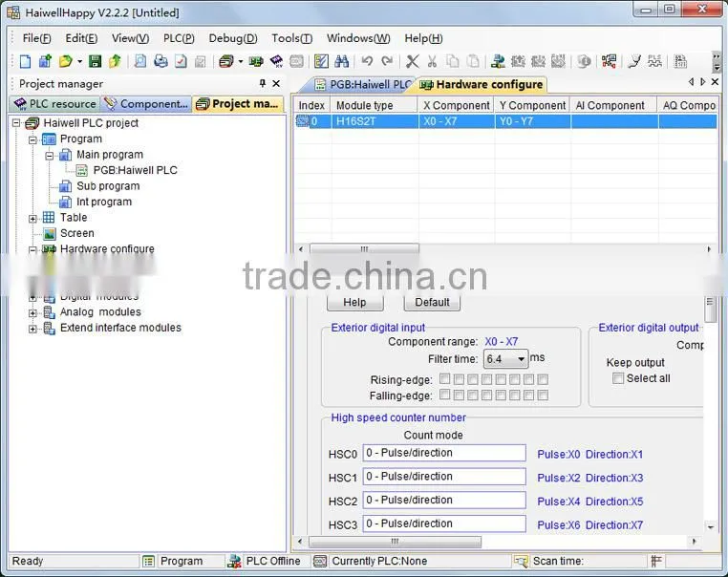Open the Tools menu
The image size is (728, 577).
click(291, 38)
